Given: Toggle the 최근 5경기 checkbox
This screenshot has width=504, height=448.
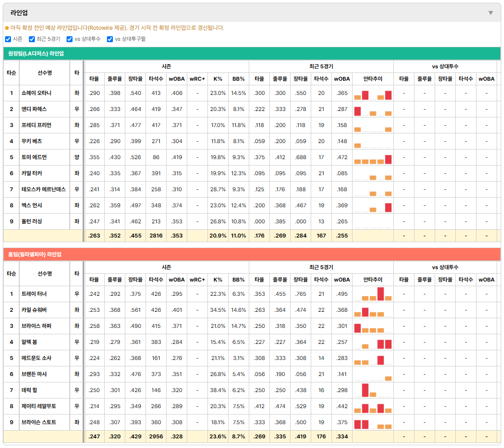Looking at the screenshot, I should pyautogui.click(x=32, y=39).
